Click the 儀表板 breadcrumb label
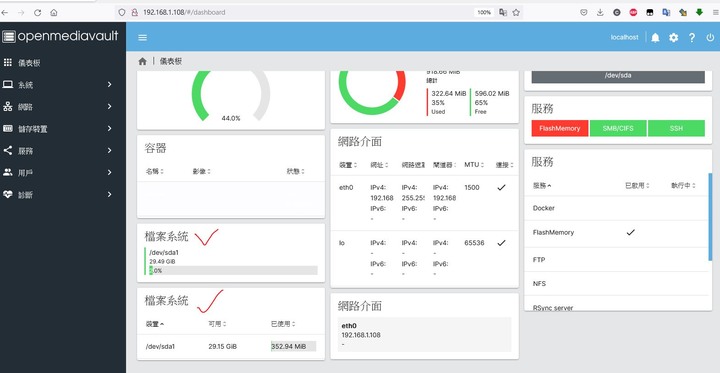 point(171,61)
